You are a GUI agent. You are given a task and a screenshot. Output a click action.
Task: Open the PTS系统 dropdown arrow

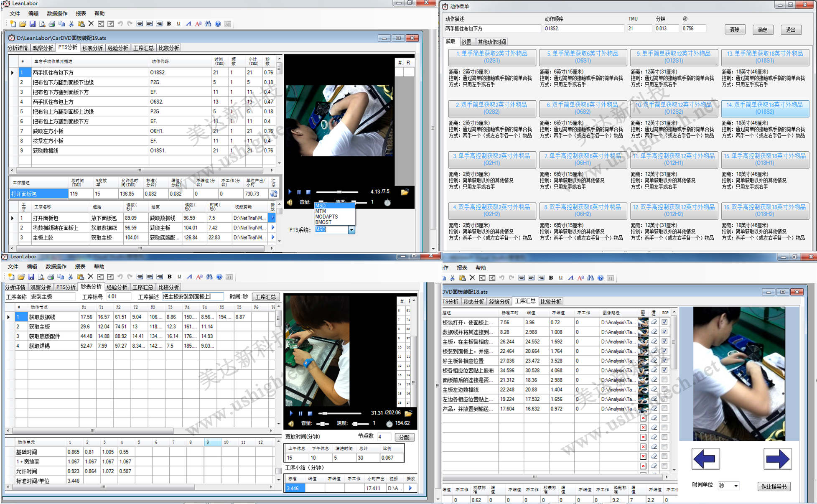tap(351, 230)
